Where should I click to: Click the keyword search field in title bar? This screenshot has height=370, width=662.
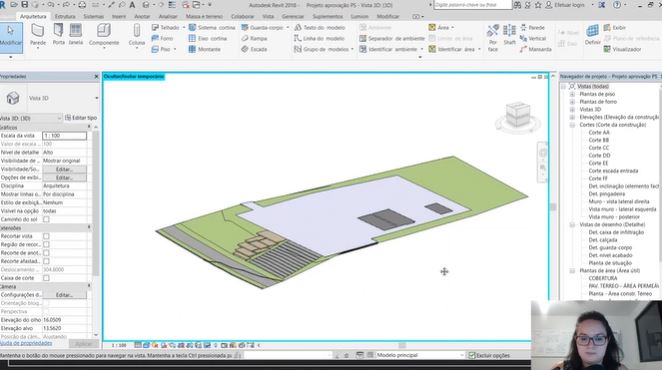coord(472,5)
